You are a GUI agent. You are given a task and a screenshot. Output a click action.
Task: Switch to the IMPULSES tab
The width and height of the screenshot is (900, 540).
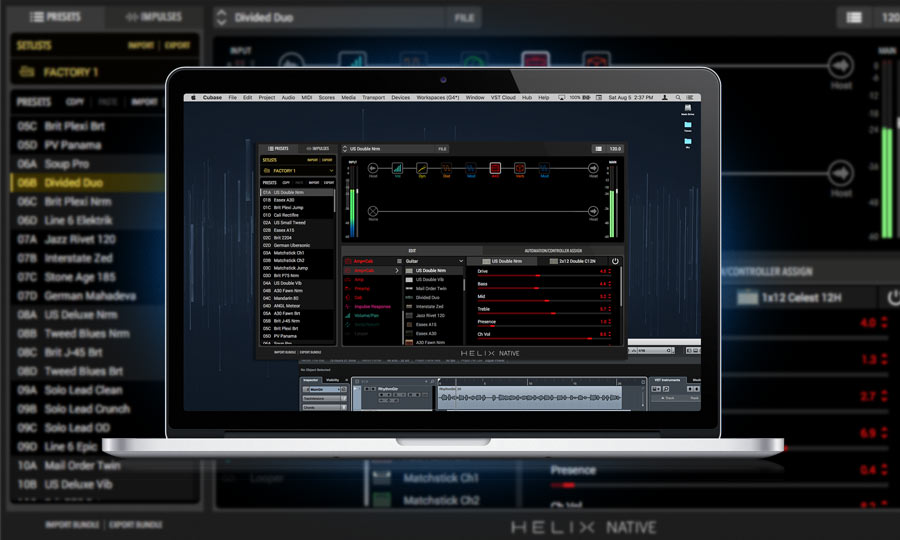click(x=317, y=149)
